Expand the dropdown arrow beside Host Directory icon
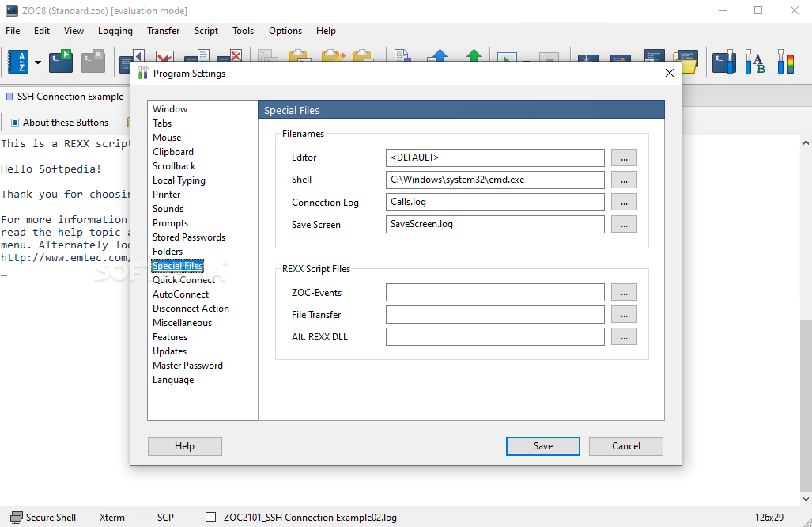Image resolution: width=812 pixels, height=527 pixels. click(x=38, y=63)
